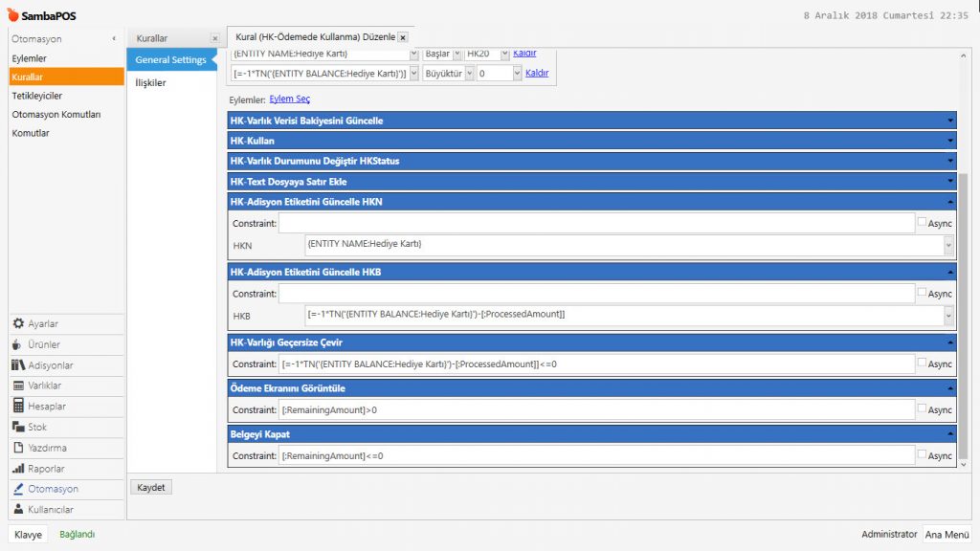The height and width of the screenshot is (551, 980).
Task: Open Ürünler via its cup icon
Action: point(18,344)
